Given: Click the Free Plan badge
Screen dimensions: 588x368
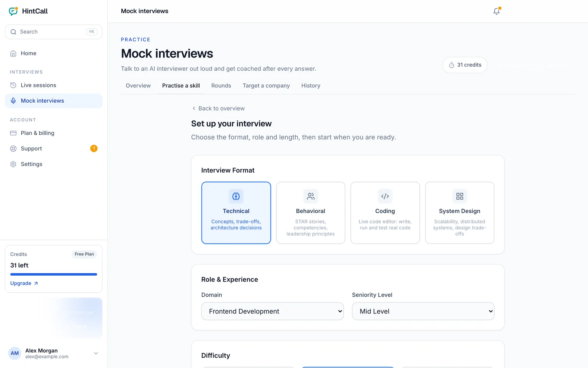Looking at the screenshot, I should (84, 254).
